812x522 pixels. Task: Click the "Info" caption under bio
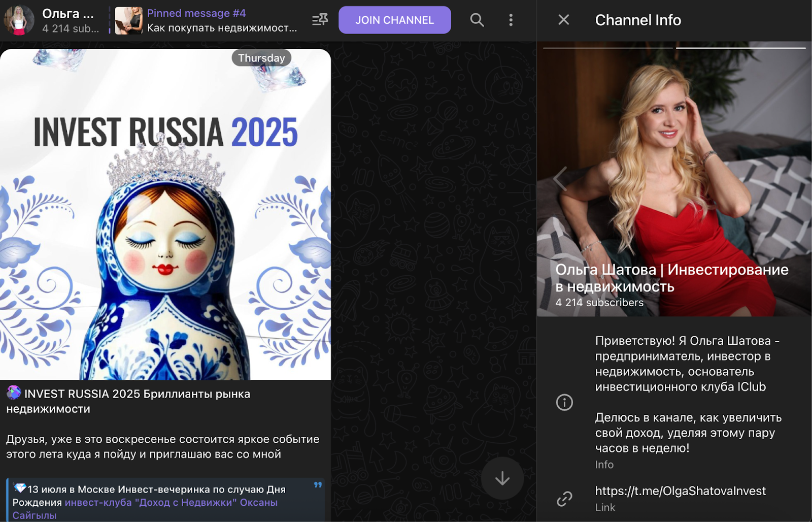pos(604,465)
